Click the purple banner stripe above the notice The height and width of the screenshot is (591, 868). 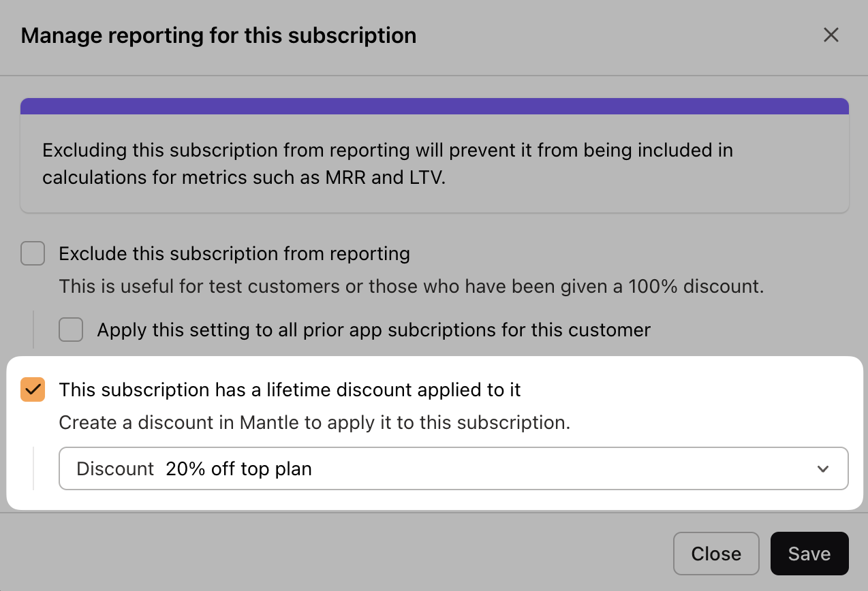pos(434,105)
